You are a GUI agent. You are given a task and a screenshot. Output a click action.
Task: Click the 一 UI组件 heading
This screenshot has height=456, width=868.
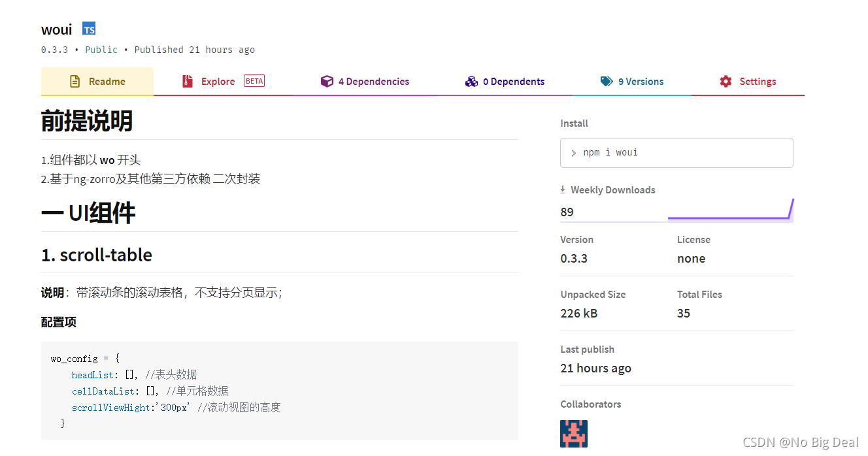point(88,213)
